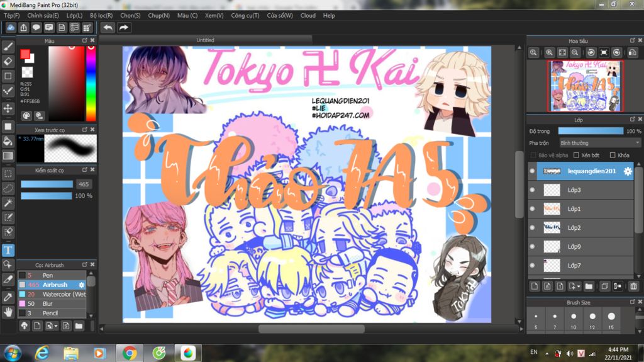Screen dimensions: 644x362
Task: Click the cloud save icon in toolbar
Action: [x=11, y=28]
